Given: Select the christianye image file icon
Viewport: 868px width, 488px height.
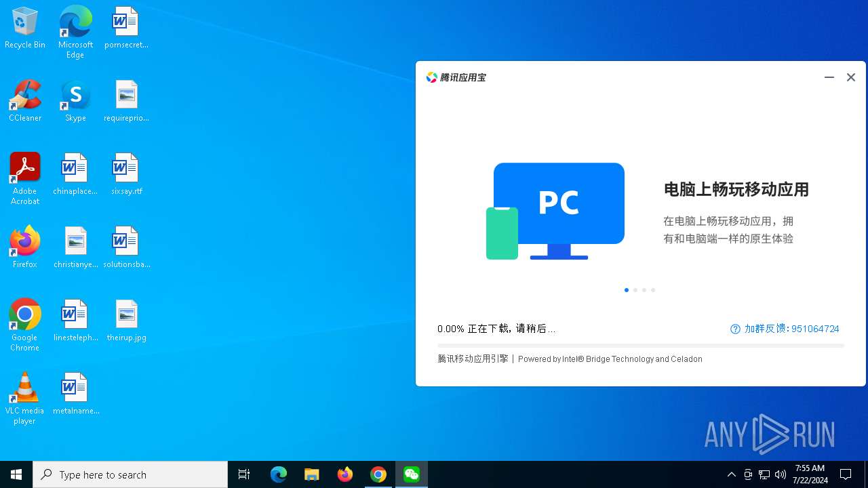Looking at the screenshot, I should point(75,247).
